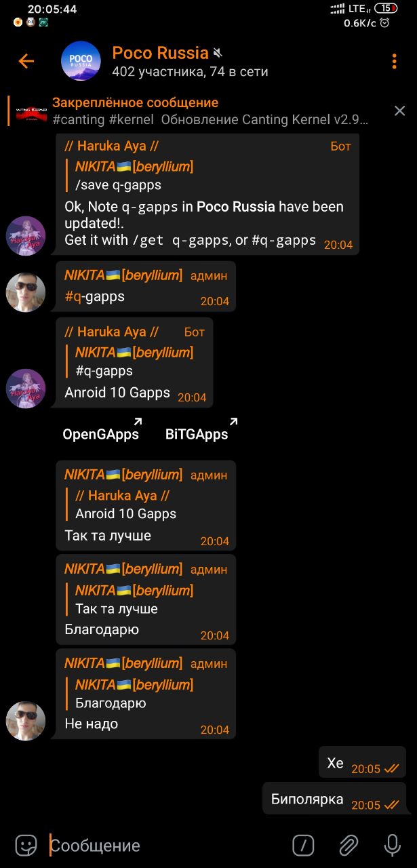Open the Poco Russia group avatar
This screenshot has width=417, height=868.
81,62
